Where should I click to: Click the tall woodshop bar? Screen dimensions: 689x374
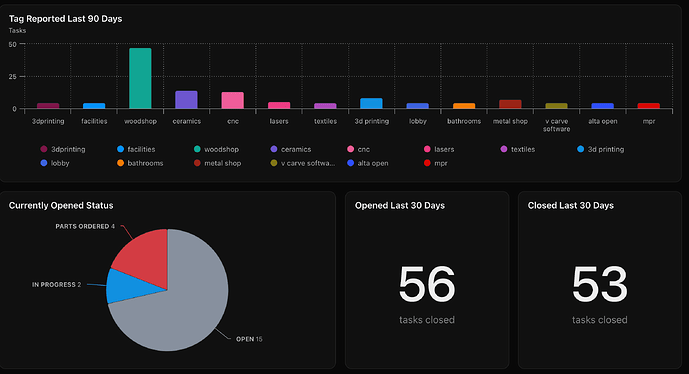coord(140,78)
